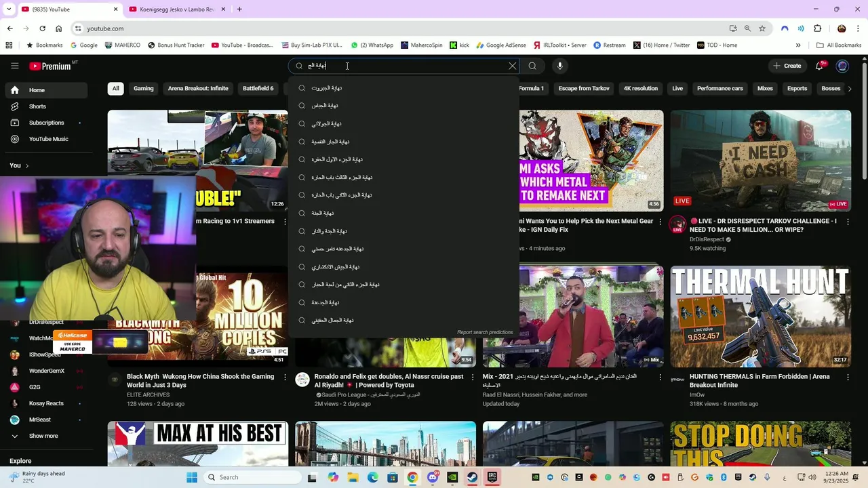Show overflow bookmarks chevron
868x488 pixels.
coord(798,45)
